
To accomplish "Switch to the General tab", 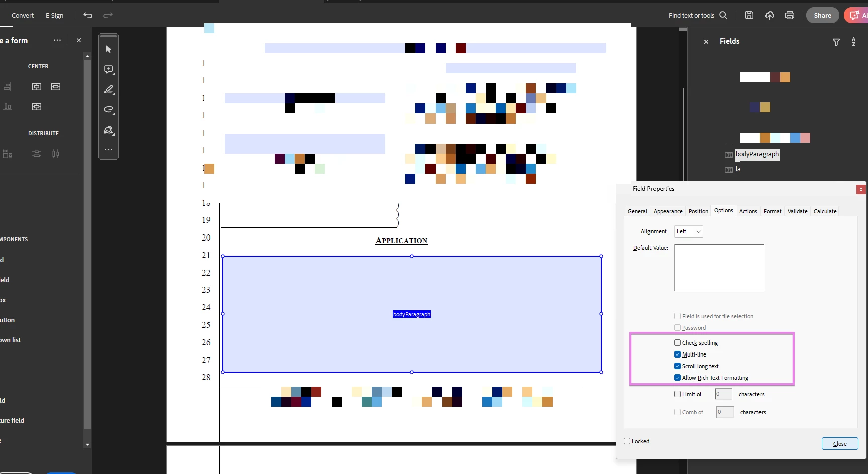I will click(637, 211).
